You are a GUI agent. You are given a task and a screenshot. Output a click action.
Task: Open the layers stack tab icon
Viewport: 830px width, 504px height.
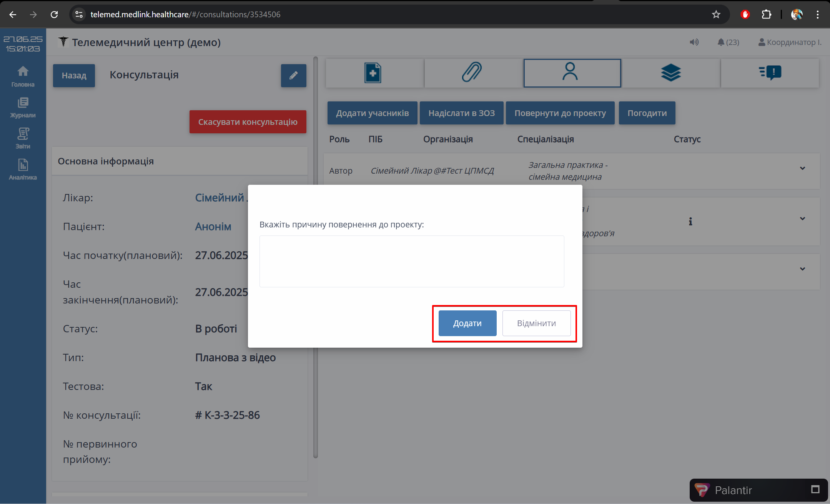click(x=671, y=73)
